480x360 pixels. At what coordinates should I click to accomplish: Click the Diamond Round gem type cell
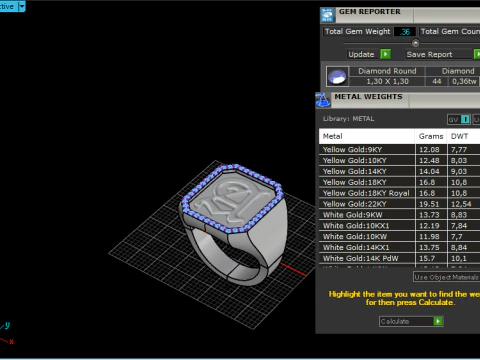coord(387,71)
